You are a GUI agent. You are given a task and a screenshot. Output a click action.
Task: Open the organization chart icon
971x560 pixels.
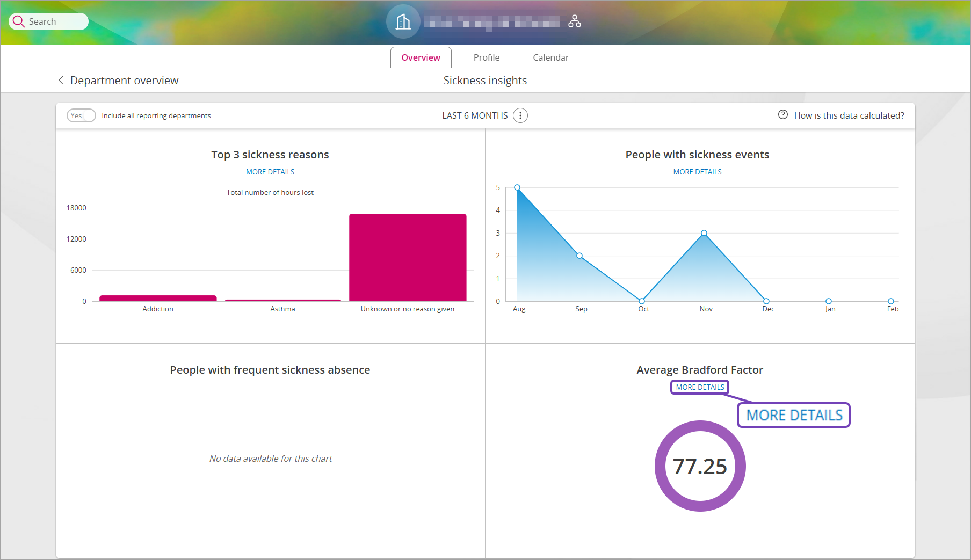tap(575, 21)
